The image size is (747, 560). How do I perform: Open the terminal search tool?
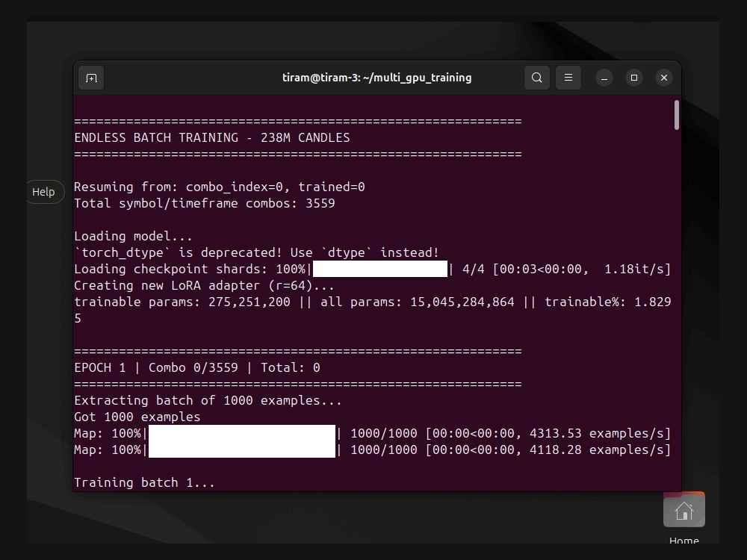click(537, 78)
